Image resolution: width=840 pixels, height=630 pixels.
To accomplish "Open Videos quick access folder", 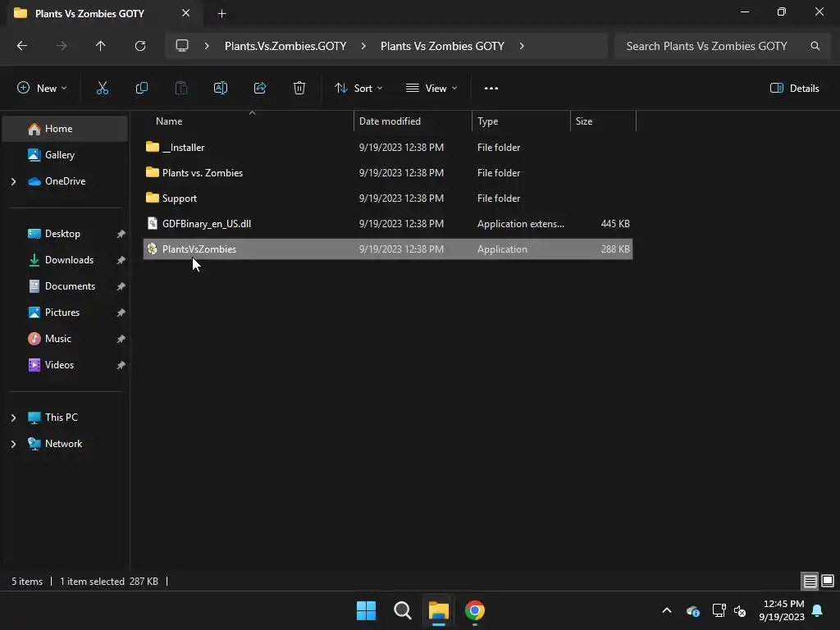I will (65, 365).
